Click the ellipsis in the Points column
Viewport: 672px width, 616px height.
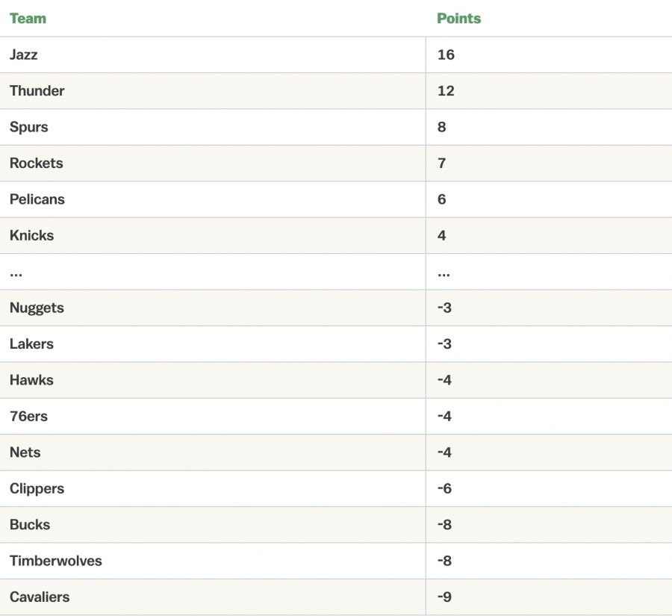444,273
